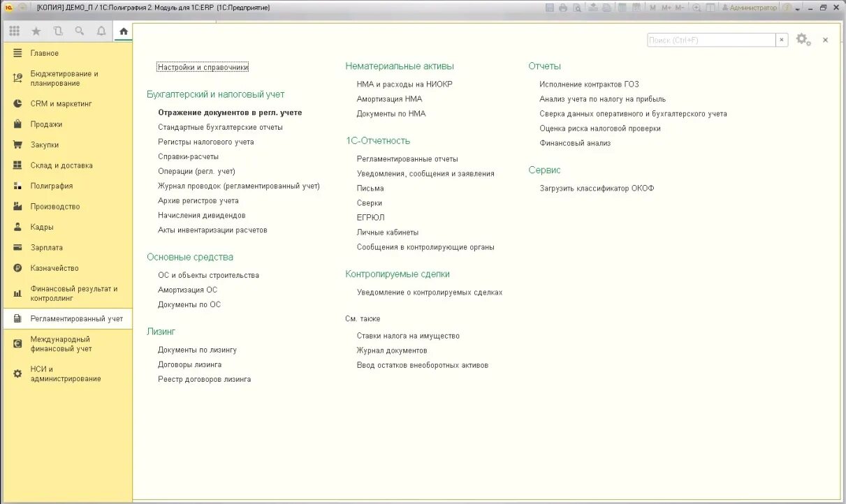
Task: Open Регламентированные отчеты
Action: [407, 158]
